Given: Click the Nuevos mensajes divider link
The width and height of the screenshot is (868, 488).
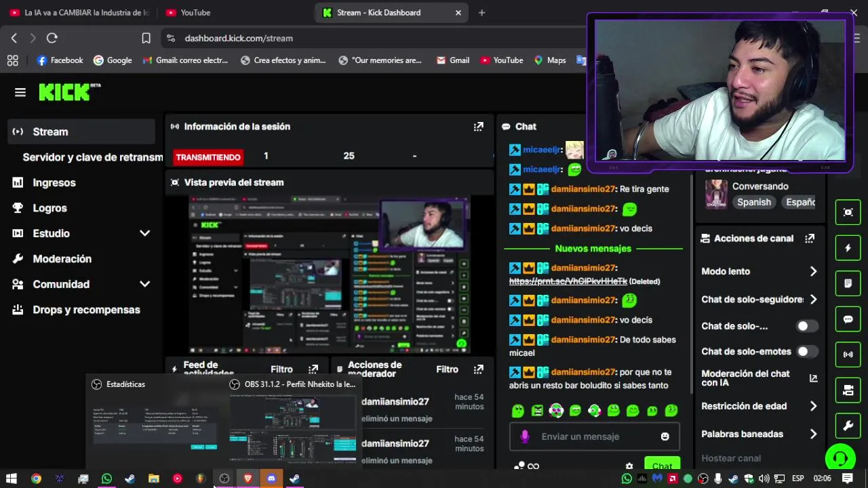Looking at the screenshot, I should tap(593, 249).
